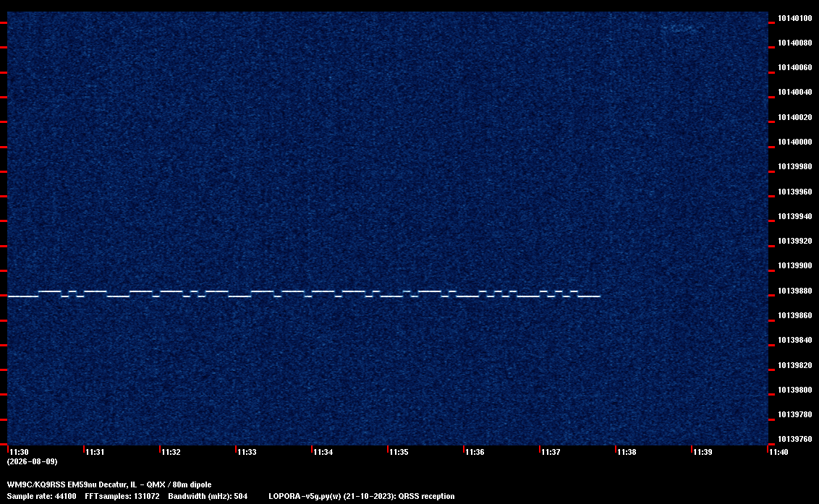
Task: Click the Sample rate: 44100 text
Action: point(41,496)
